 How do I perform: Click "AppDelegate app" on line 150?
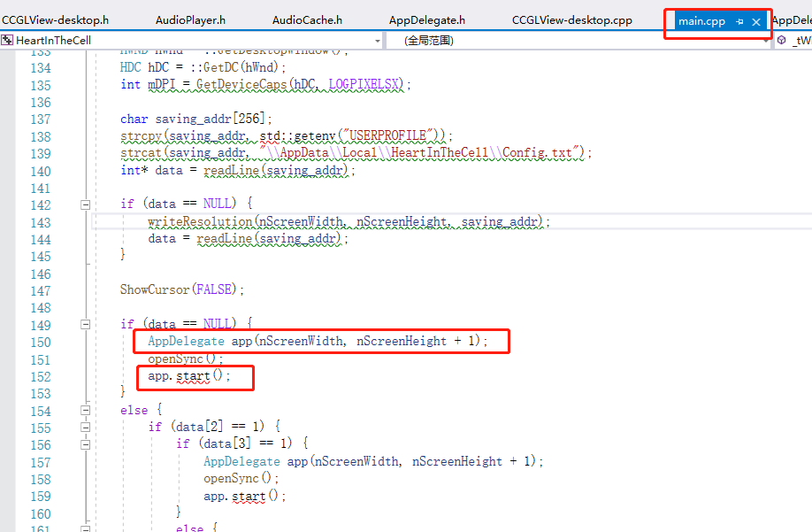[200, 341]
